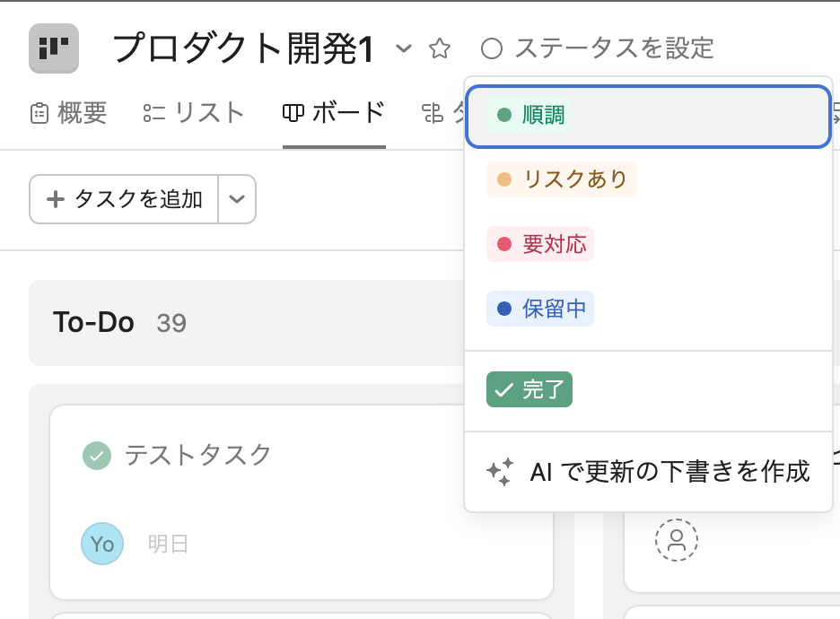Open the project title dropdown chevron
The height and width of the screenshot is (619, 840).
(x=405, y=48)
